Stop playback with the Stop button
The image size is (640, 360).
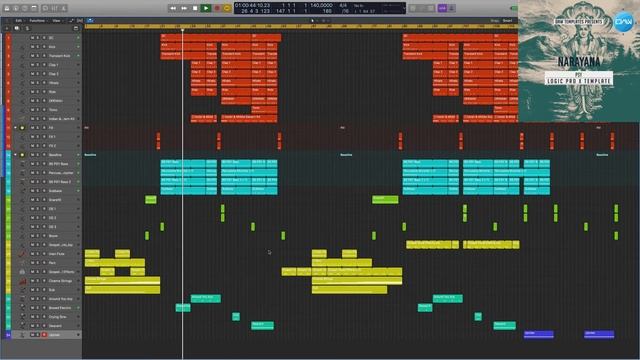195,8
